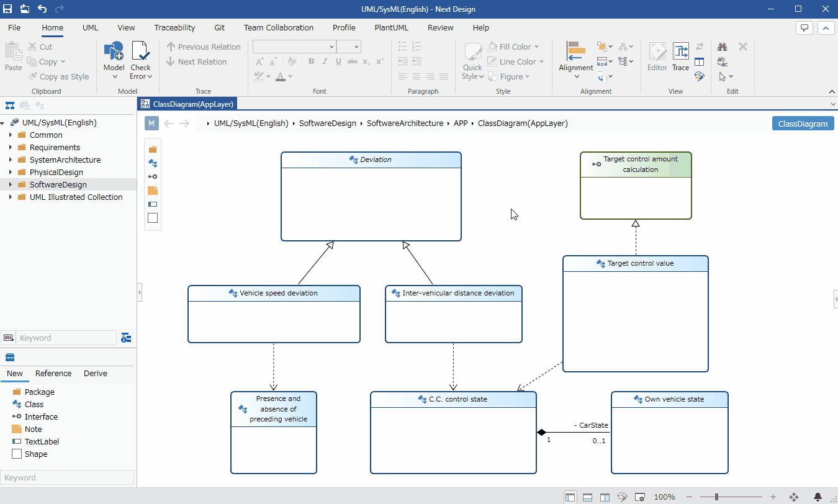The image size is (838, 504).
Task: Click the Fill Color paint bucket
Action: click(x=492, y=47)
